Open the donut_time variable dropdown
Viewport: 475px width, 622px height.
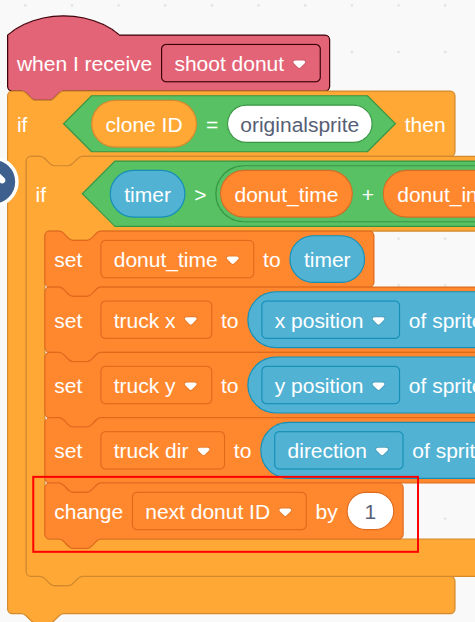(177, 260)
